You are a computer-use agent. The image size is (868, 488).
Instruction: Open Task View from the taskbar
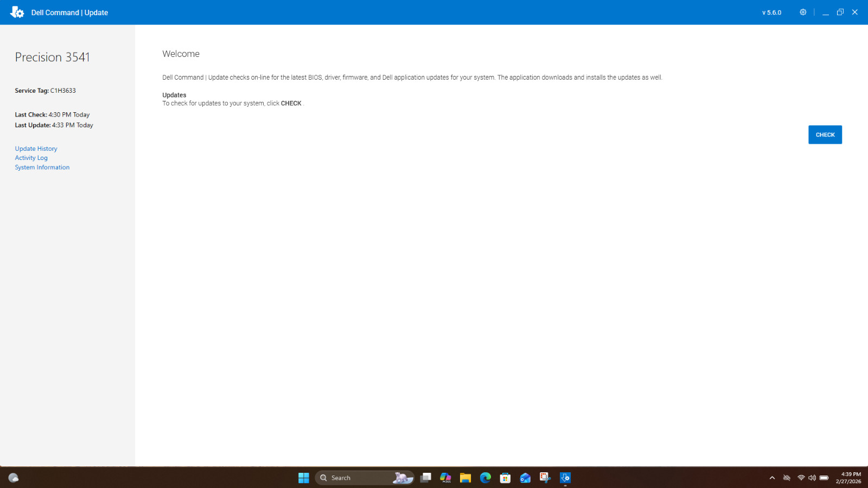pos(426,478)
